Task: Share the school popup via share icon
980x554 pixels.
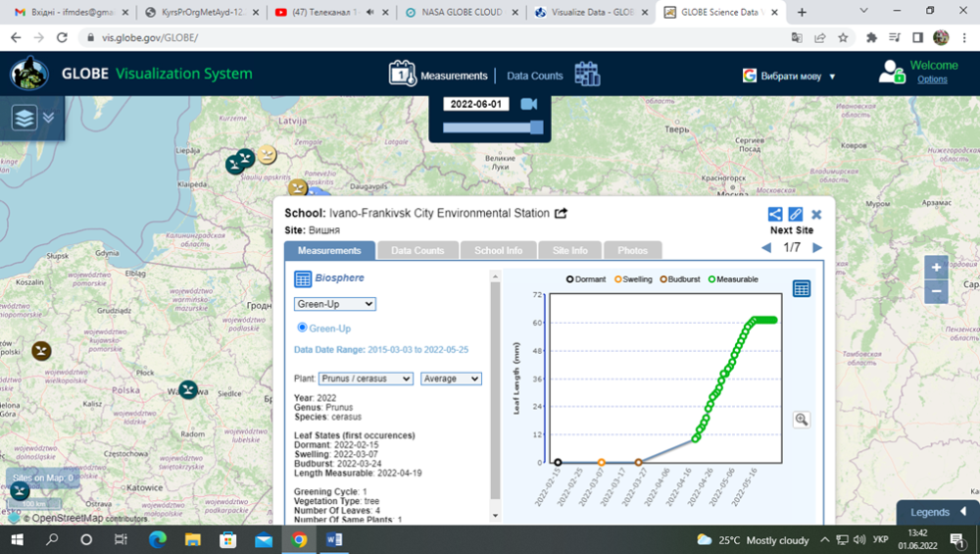Action: [774, 214]
